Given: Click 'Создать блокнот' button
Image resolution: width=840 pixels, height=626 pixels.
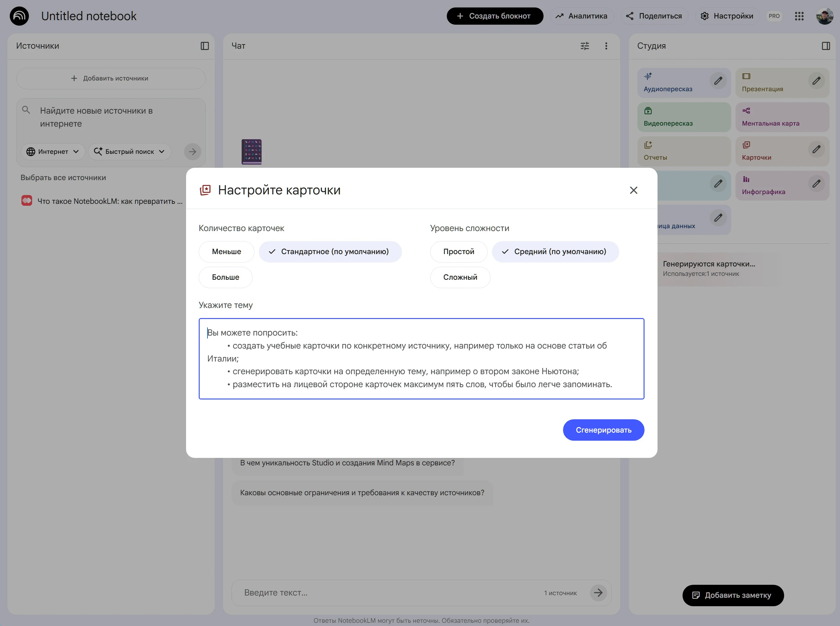Looking at the screenshot, I should [x=494, y=16].
